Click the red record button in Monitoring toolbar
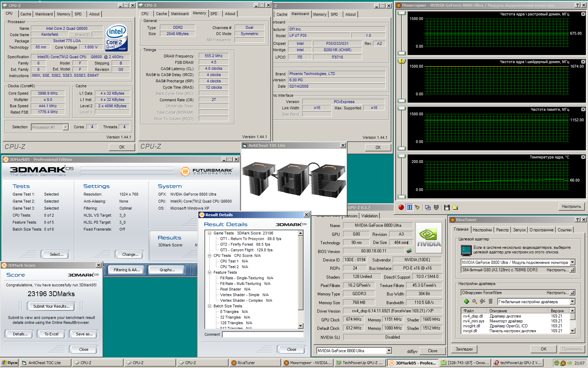The width and height of the screenshot is (588, 368). tap(401, 207)
